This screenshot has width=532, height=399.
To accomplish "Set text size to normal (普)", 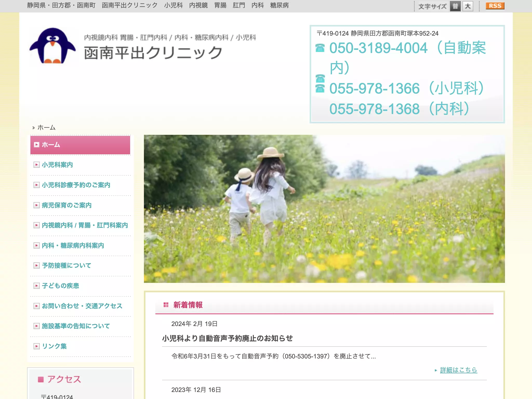I will pyautogui.click(x=455, y=6).
